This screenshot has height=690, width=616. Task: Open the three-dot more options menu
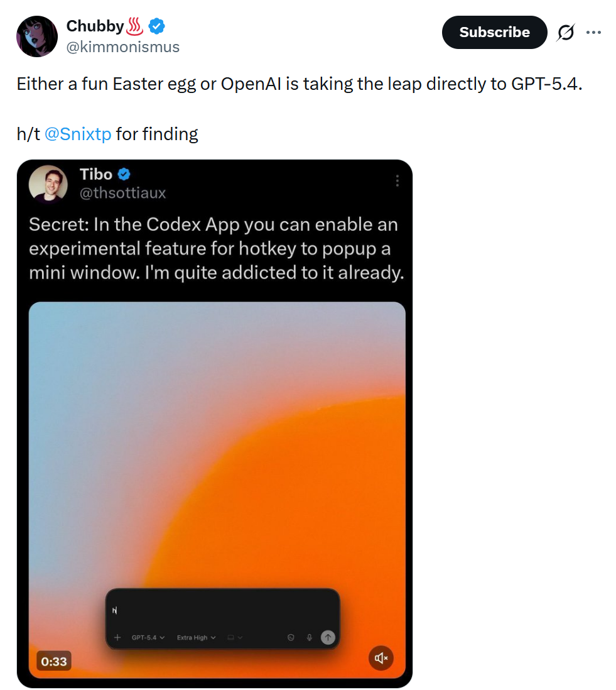[x=593, y=32]
